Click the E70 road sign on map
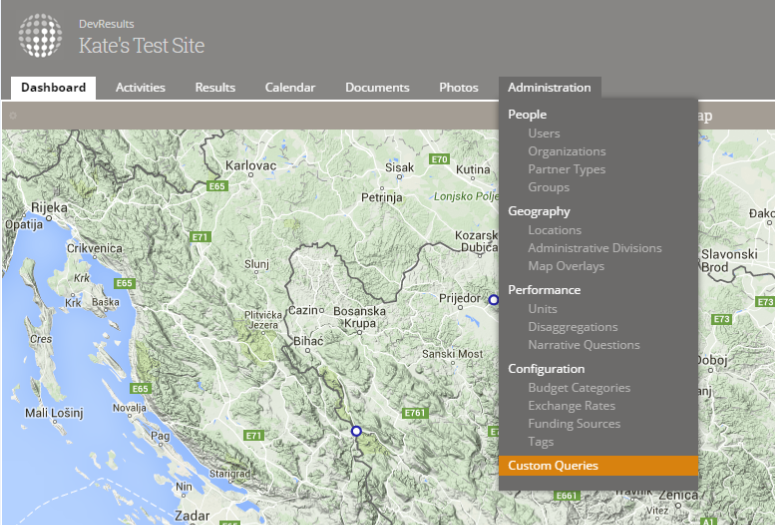The image size is (775, 525). click(x=439, y=159)
